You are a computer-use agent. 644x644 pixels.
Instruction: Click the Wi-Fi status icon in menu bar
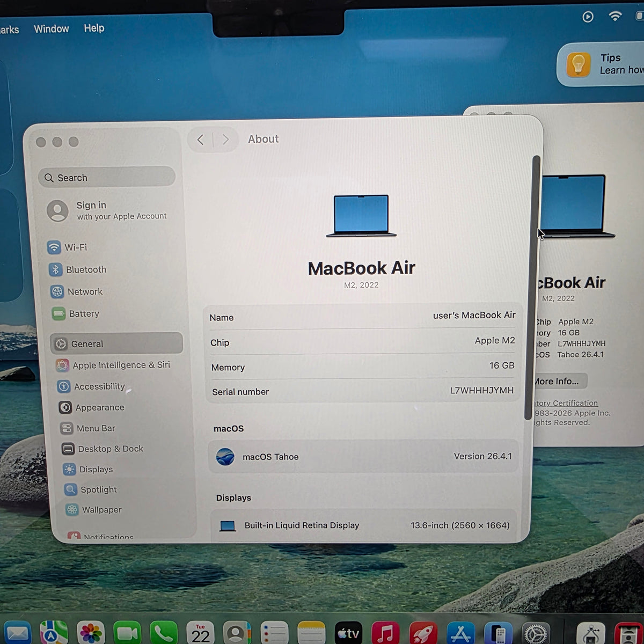click(x=615, y=16)
